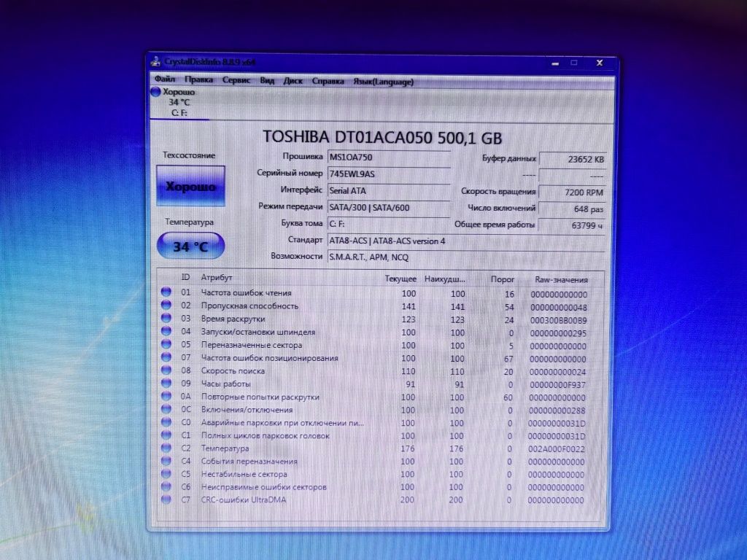The width and height of the screenshot is (747, 560).
Task: Click the big Хорошо health status button
Action: (x=190, y=186)
